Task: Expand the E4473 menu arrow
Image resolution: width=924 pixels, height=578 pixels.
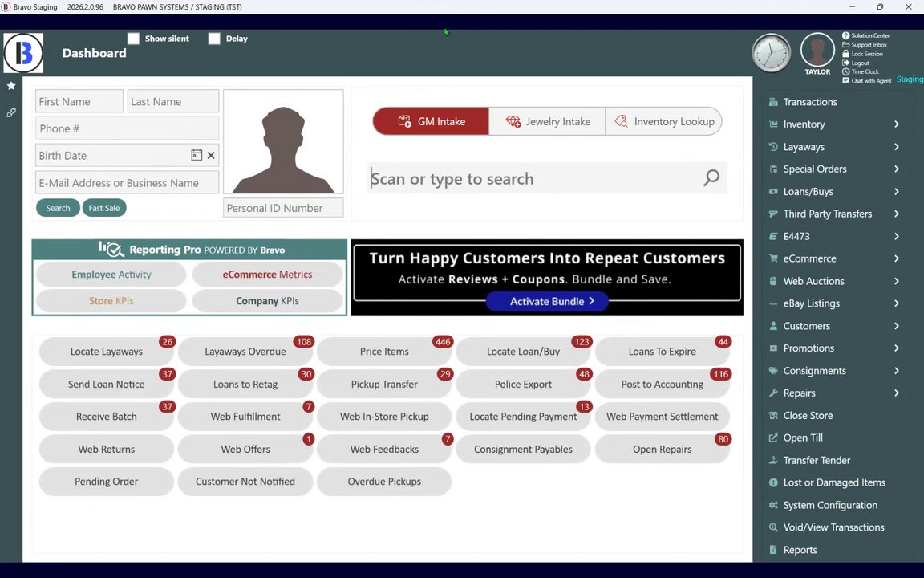Action: tap(896, 237)
